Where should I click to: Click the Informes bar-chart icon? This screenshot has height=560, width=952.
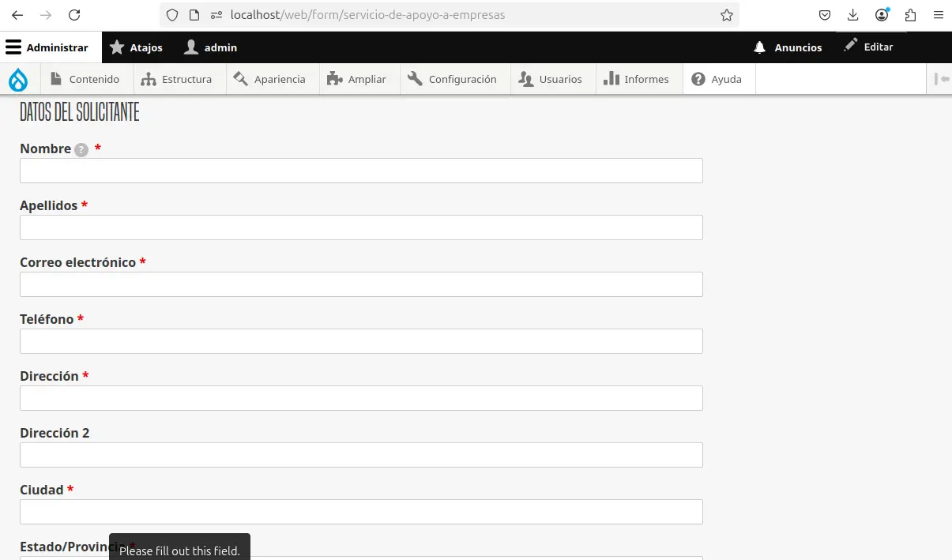point(610,78)
